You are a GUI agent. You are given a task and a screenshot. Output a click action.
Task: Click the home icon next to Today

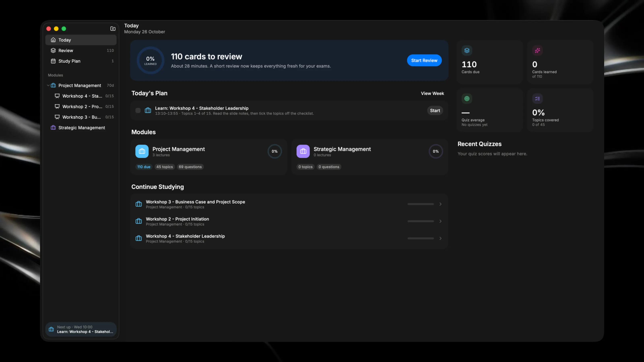53,40
